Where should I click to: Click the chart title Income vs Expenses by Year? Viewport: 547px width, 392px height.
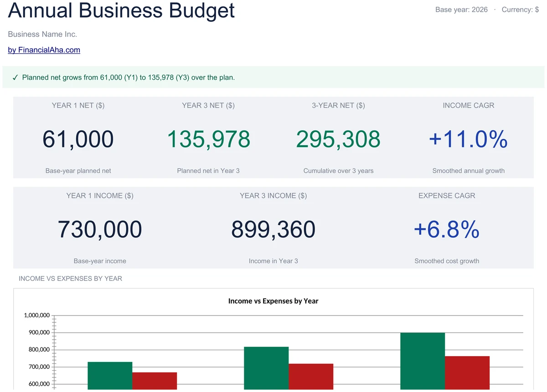[x=273, y=301]
